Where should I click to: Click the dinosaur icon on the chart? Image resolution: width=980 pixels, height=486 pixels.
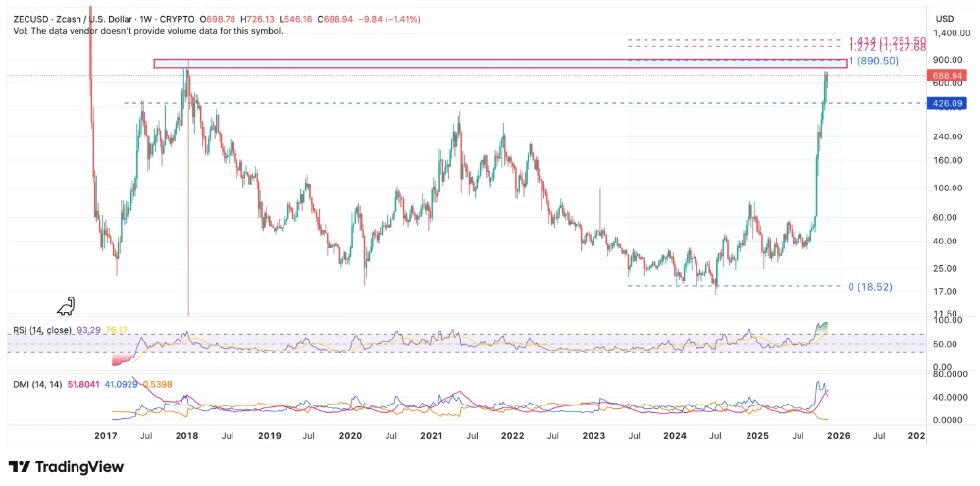65,305
